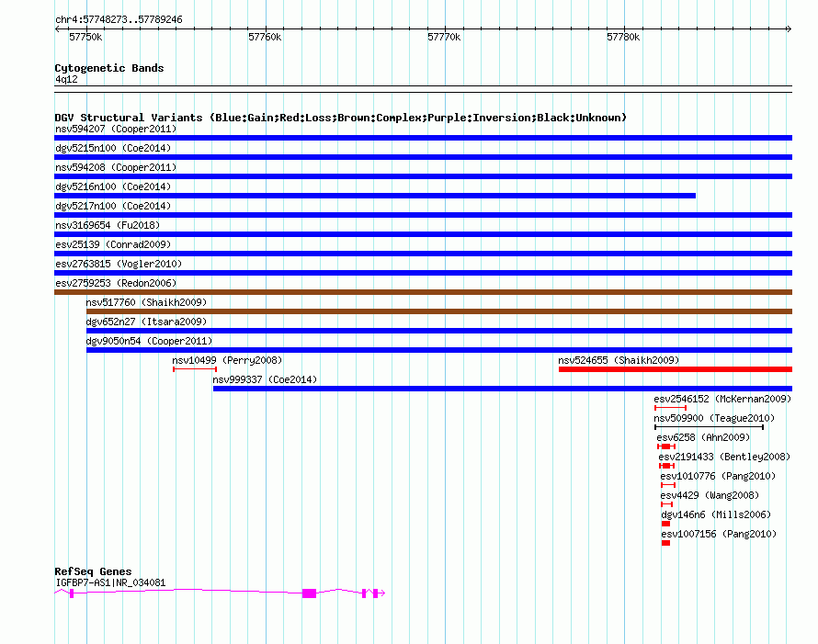Click the dgv146n6 (Mills2006) label
Screen dimensions: 818x644
click(x=716, y=514)
